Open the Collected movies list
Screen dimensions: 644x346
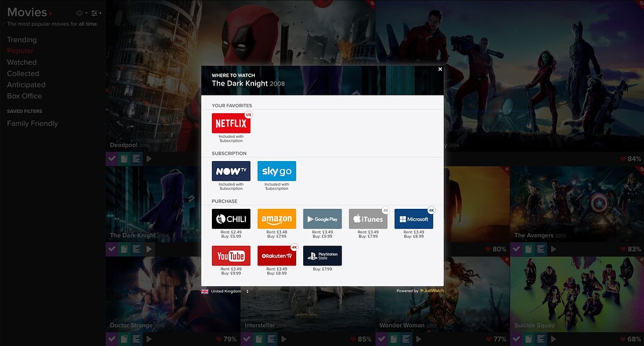23,74
